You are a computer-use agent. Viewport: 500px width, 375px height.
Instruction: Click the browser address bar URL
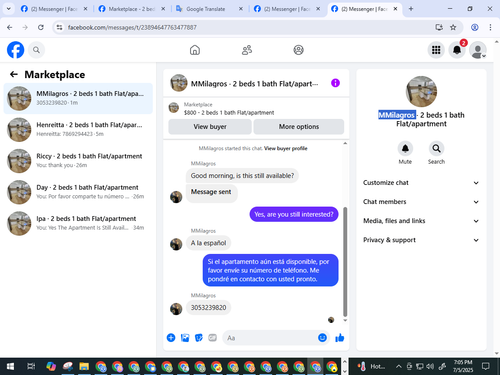(x=132, y=27)
